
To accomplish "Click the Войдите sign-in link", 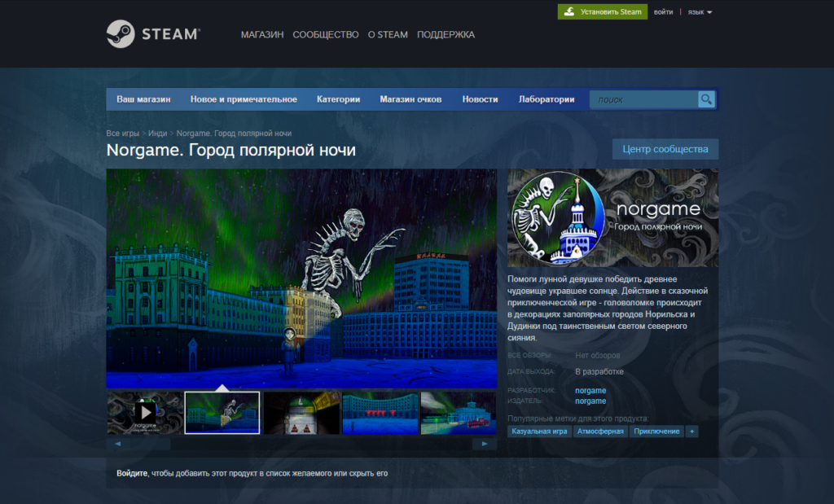I will [132, 473].
